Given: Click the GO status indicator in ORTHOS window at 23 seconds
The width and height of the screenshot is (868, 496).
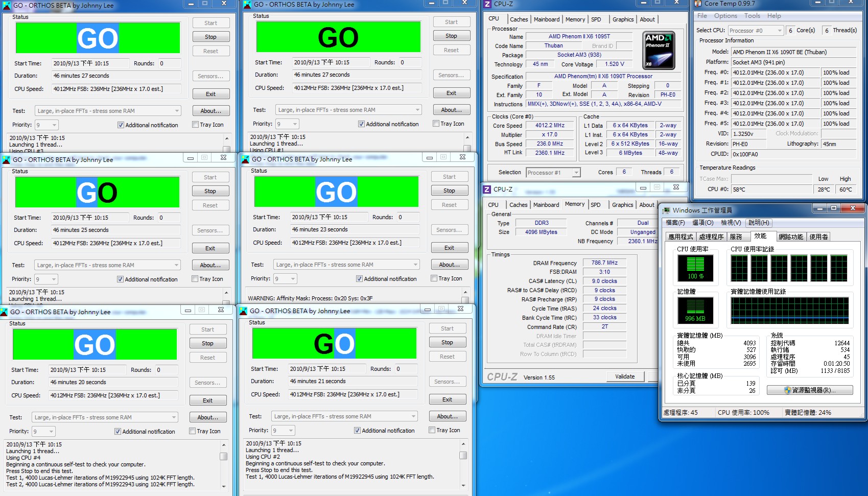Looking at the screenshot, I should point(336,192).
